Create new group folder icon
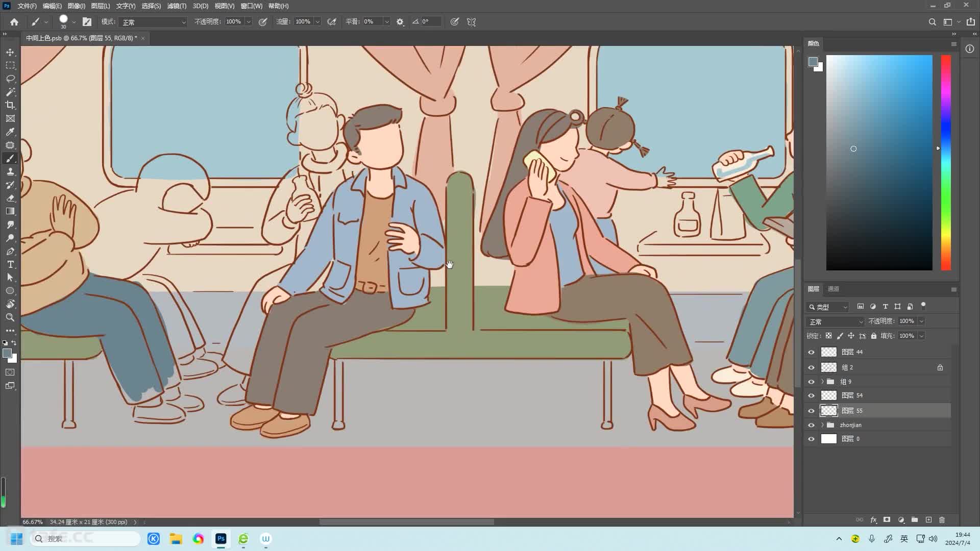 (x=915, y=520)
